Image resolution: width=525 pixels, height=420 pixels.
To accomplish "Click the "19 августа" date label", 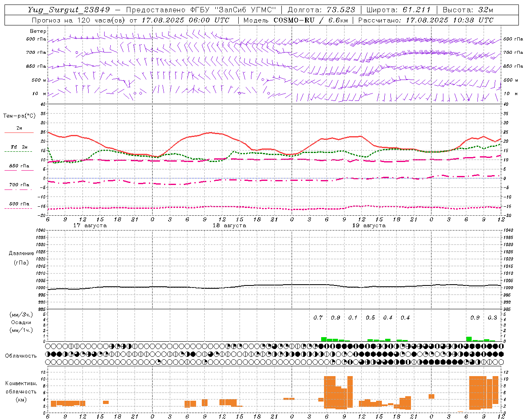I will click(369, 226).
